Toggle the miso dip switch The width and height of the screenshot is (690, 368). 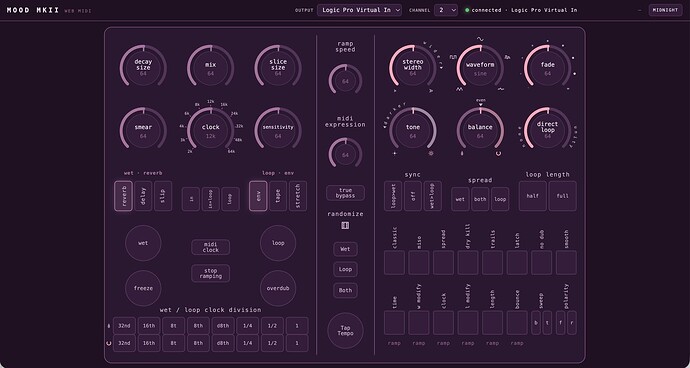(x=418, y=263)
